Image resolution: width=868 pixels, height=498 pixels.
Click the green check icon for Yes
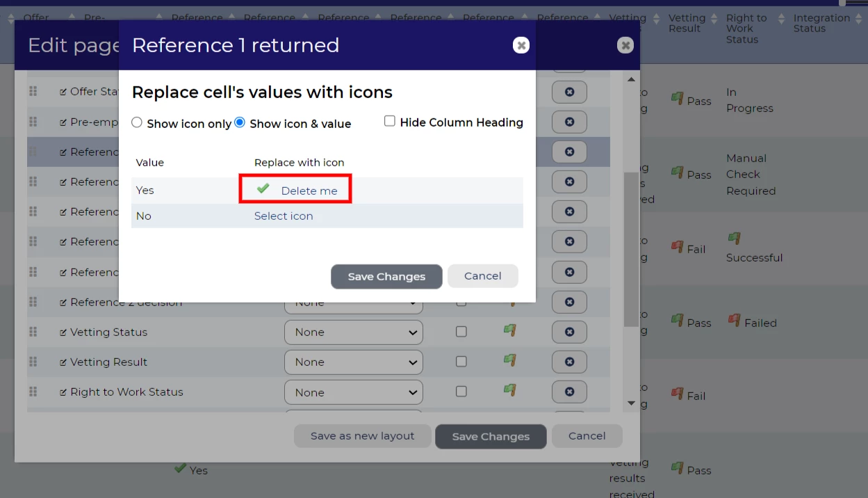pyautogui.click(x=263, y=188)
